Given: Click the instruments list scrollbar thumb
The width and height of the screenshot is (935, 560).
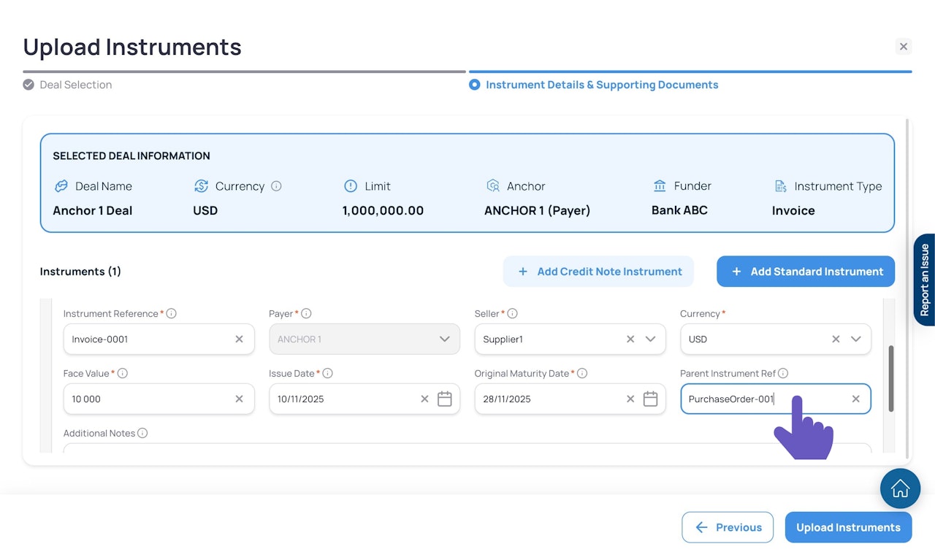Looking at the screenshot, I should click(890, 378).
